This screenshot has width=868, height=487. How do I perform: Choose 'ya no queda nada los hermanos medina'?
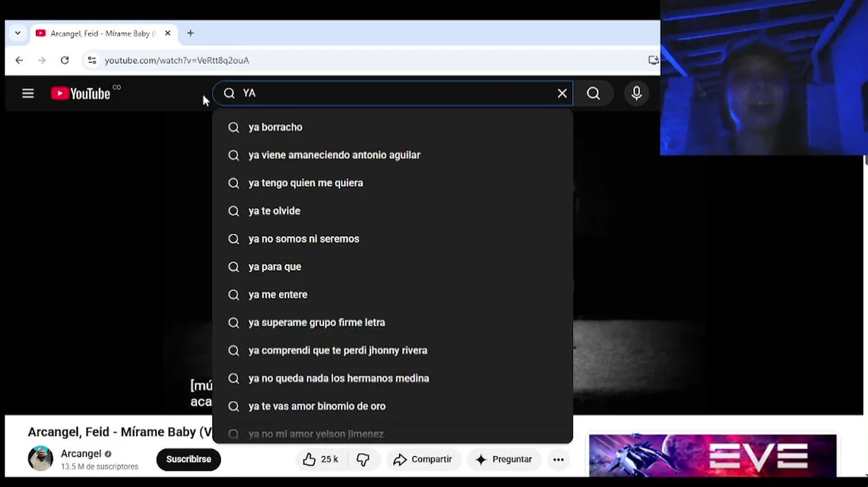pos(392,378)
